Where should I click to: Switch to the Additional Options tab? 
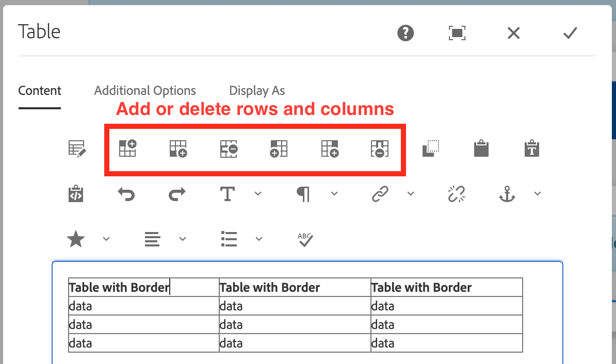point(145,91)
